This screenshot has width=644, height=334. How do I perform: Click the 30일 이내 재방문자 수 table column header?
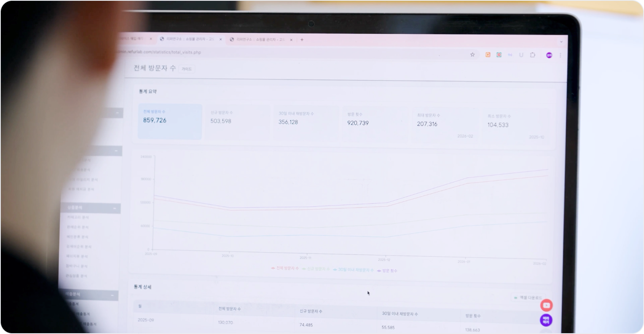coord(400,313)
